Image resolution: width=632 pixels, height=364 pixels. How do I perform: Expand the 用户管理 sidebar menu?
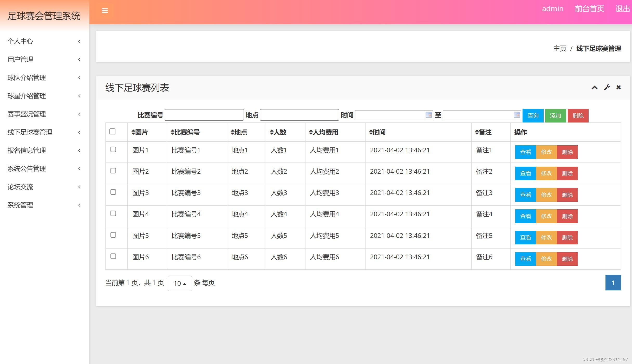point(20,60)
